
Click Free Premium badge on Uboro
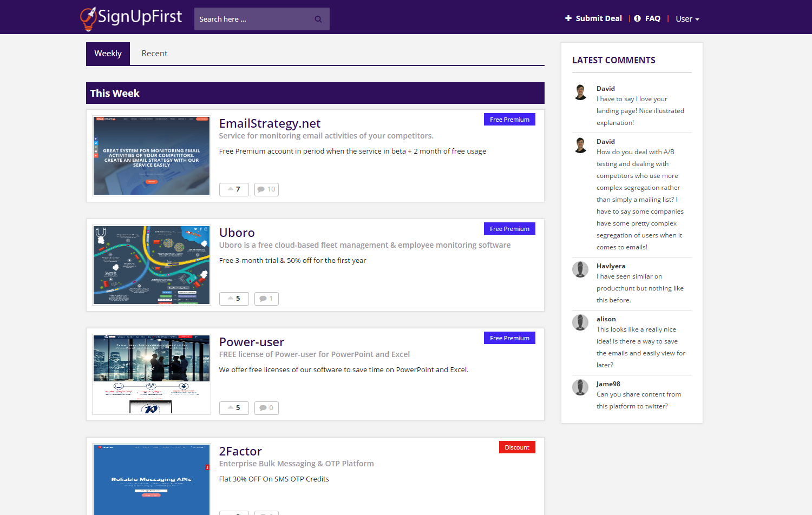click(x=509, y=229)
